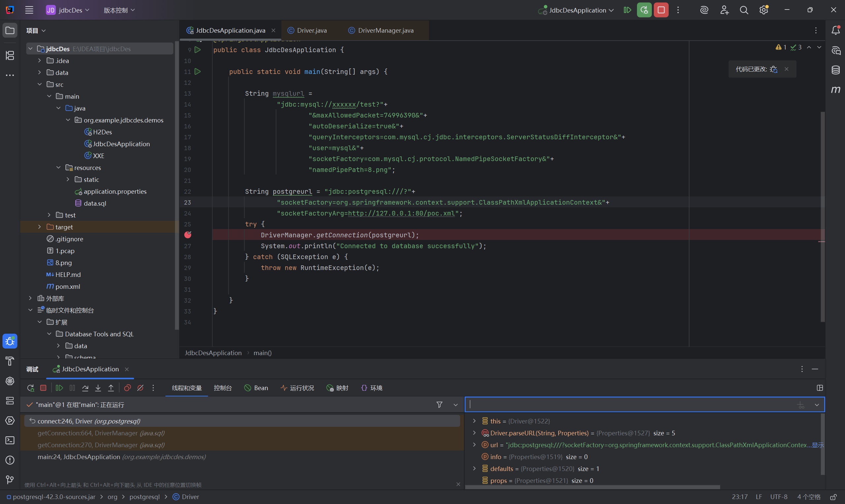Resume program in the debug toolbar
Viewport: 845px width, 504px height.
(x=59, y=388)
